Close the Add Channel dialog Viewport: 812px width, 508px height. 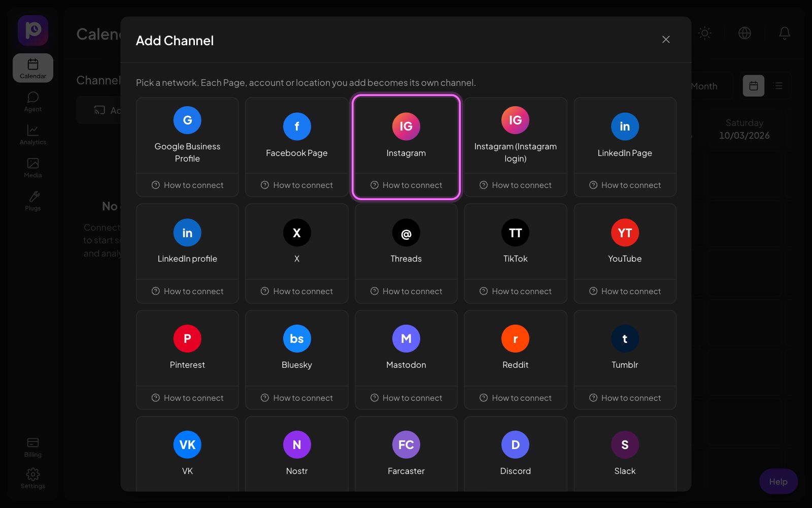point(666,40)
